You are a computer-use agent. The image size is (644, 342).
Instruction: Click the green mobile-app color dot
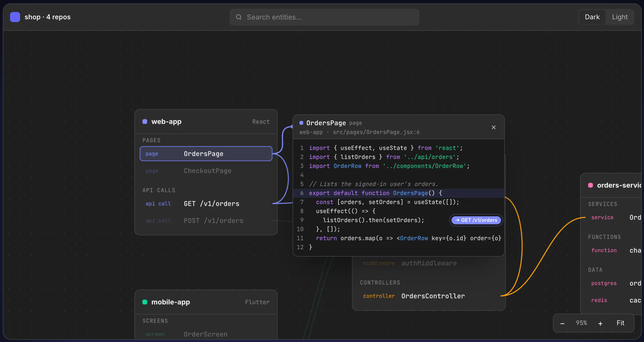tap(145, 302)
